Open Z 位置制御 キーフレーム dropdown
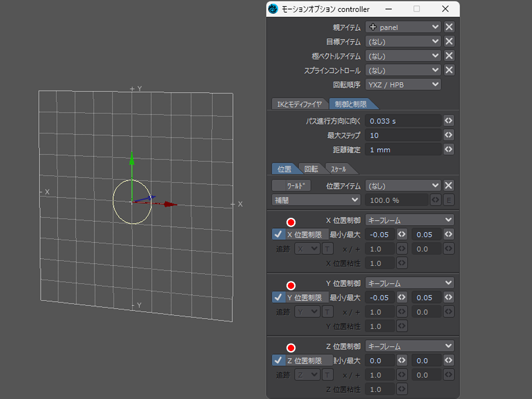The height and width of the screenshot is (399, 532). click(x=410, y=346)
